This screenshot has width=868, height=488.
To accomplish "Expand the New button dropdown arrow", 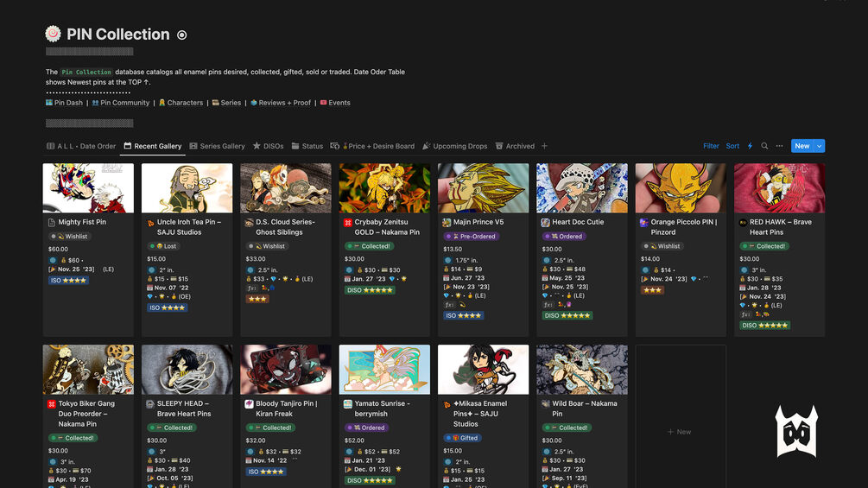I will 820,146.
